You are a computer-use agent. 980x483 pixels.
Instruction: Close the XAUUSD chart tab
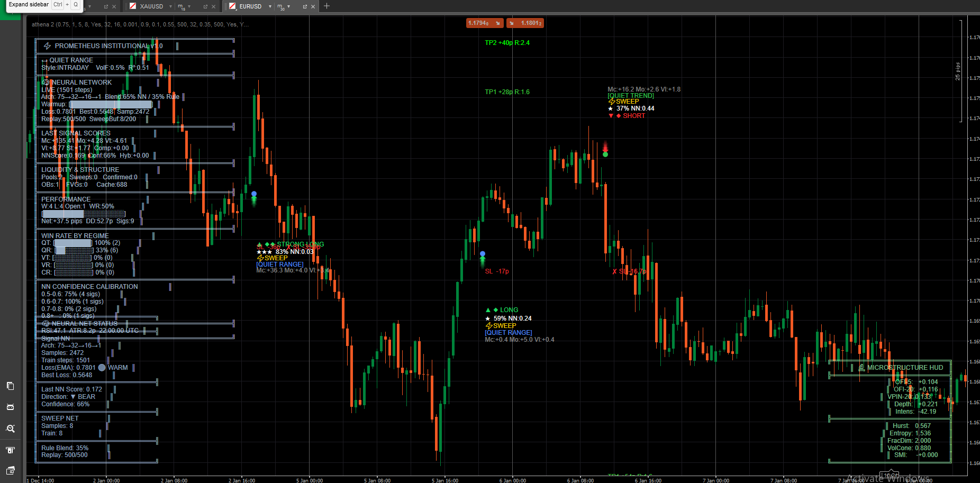213,6
